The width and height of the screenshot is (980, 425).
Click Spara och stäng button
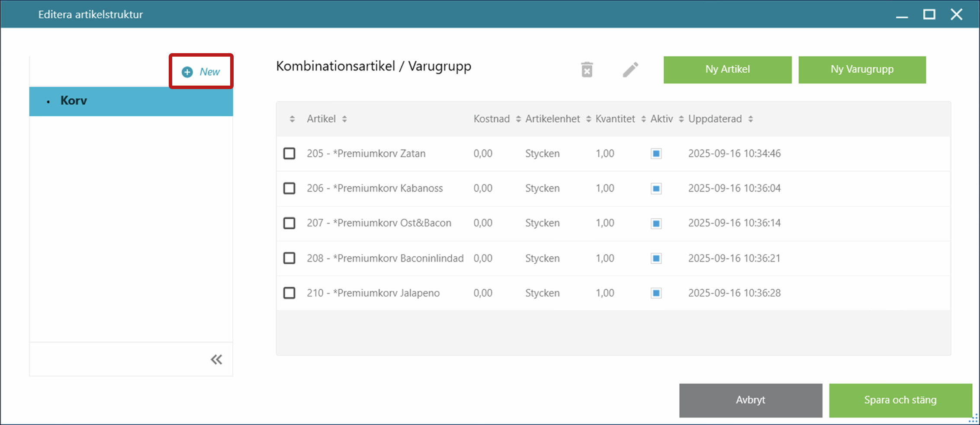pyautogui.click(x=900, y=400)
